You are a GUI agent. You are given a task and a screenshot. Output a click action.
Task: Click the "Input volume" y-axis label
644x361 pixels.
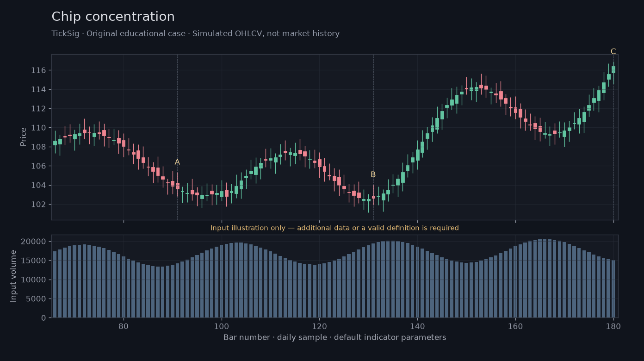13,276
